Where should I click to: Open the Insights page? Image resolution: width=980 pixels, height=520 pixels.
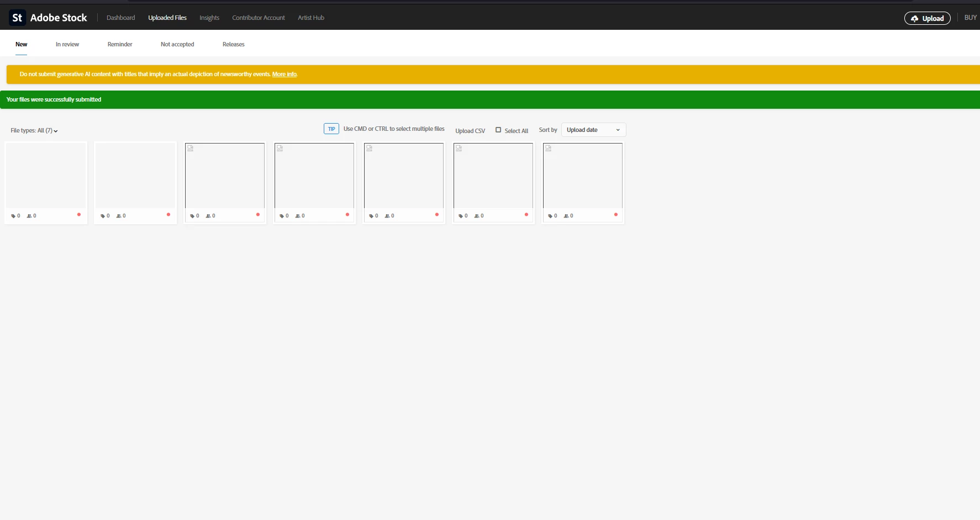pos(209,18)
